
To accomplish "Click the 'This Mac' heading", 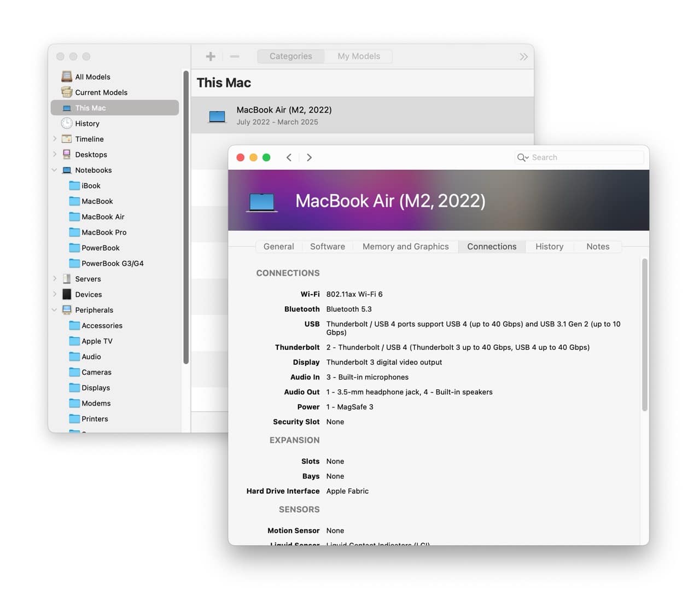I will [224, 83].
